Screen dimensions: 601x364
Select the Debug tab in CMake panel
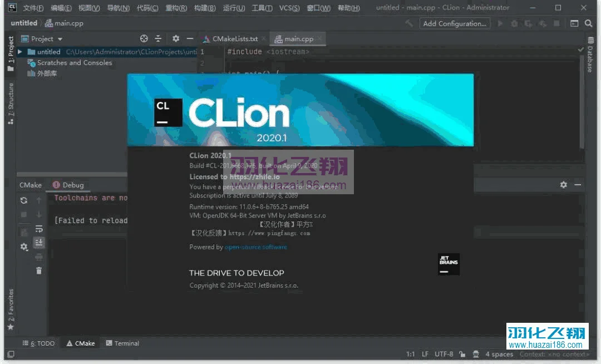(68, 185)
